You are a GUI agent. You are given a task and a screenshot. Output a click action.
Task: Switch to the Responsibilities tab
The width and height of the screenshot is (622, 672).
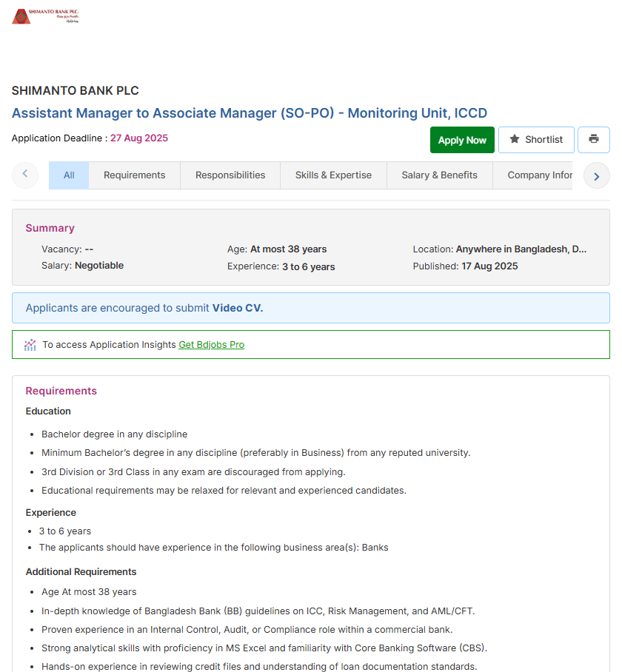[x=230, y=175]
